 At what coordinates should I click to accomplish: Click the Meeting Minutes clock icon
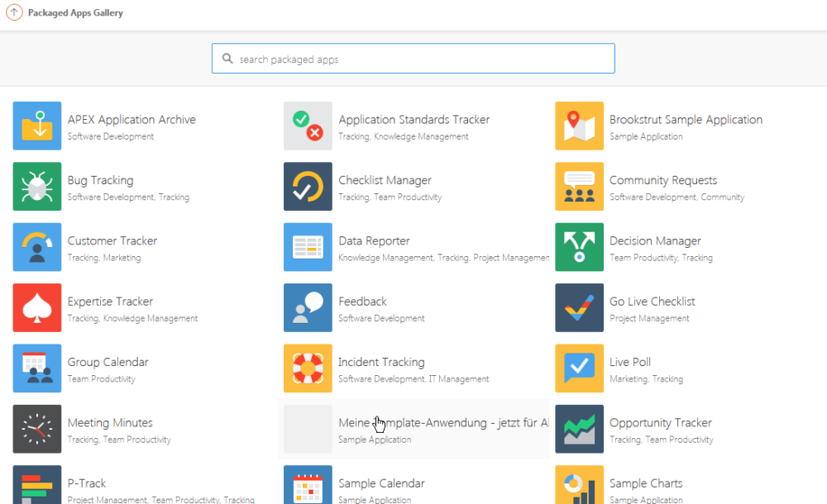[x=36, y=429]
